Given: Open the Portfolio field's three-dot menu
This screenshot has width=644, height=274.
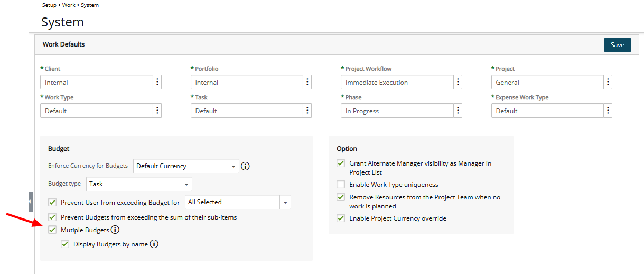Looking at the screenshot, I should tap(307, 82).
